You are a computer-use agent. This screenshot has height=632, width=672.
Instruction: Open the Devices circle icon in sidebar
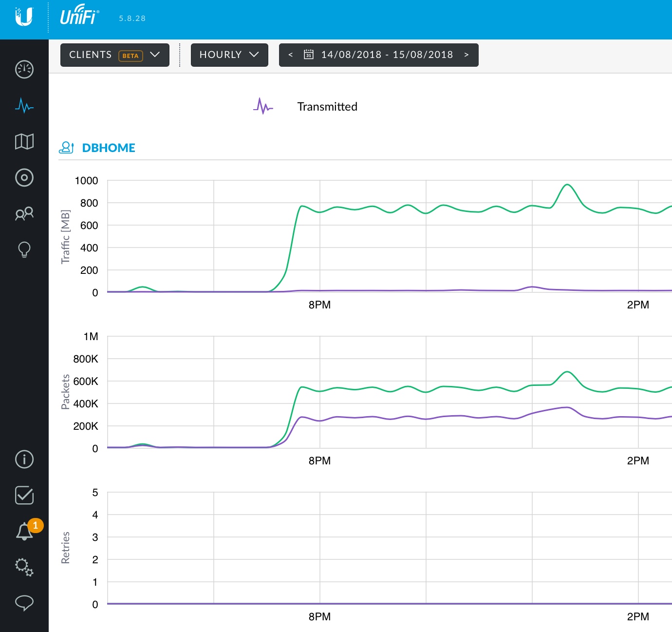(x=24, y=177)
